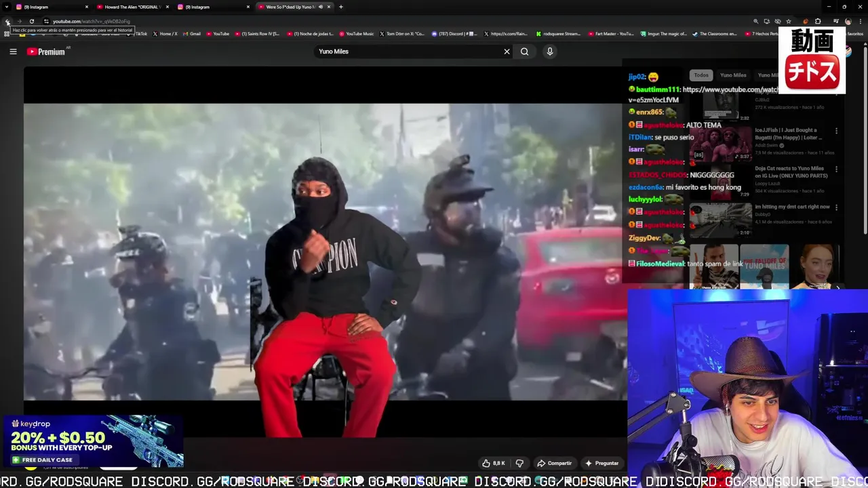Close the Were So F*cked Up Yuno tab
The height and width of the screenshot is (488, 868).
(x=329, y=7)
